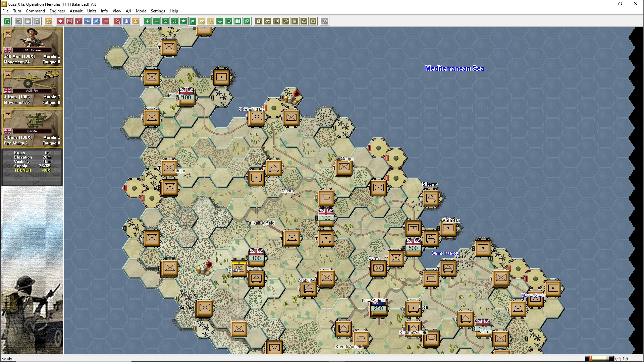The image size is (644, 362).
Task: Click the alarm clock toolbar icon
Action: pyautogui.click(x=49, y=21)
